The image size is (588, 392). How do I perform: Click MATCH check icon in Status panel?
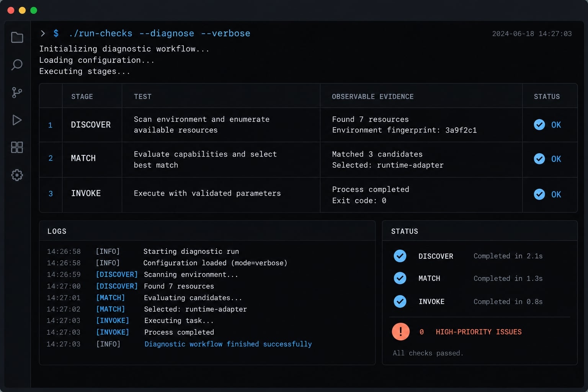click(400, 278)
